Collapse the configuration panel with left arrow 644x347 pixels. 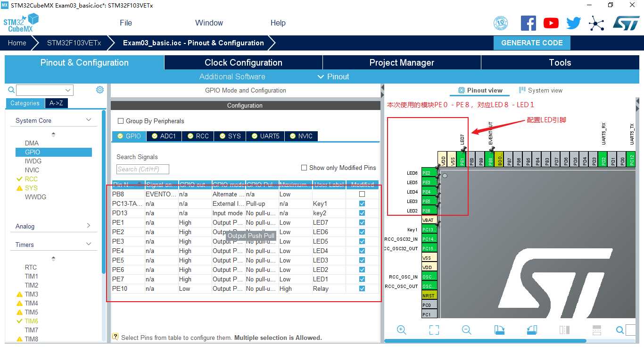pos(382,89)
